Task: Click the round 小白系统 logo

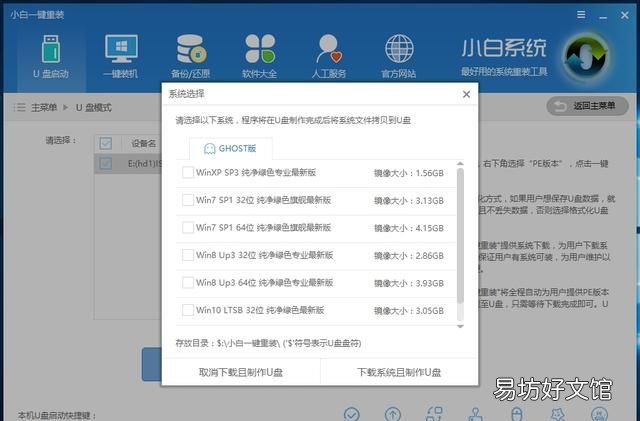Action: pyautogui.click(x=587, y=58)
